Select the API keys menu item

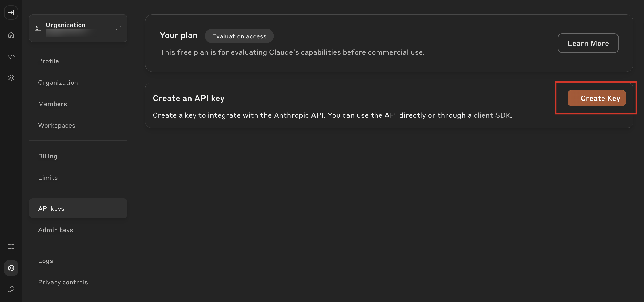[78, 208]
